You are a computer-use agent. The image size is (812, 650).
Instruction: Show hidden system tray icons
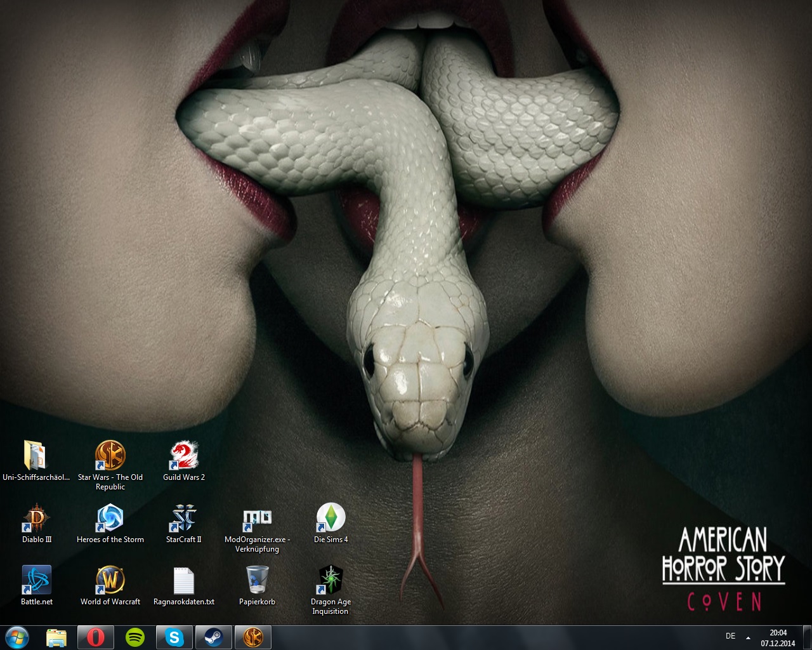click(x=748, y=637)
